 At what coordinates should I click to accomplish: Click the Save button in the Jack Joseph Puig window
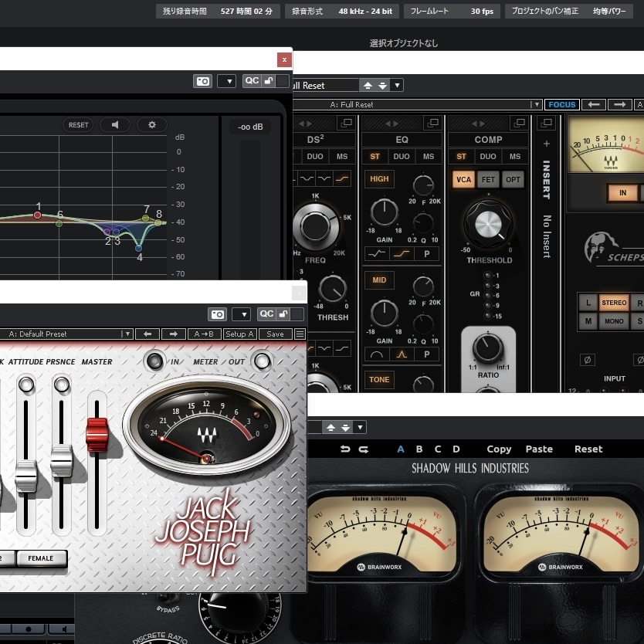(x=275, y=334)
